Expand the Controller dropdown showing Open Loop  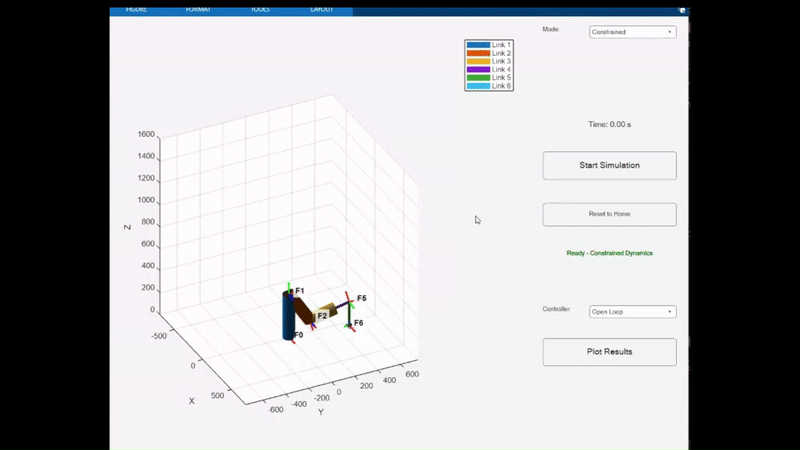(x=633, y=312)
